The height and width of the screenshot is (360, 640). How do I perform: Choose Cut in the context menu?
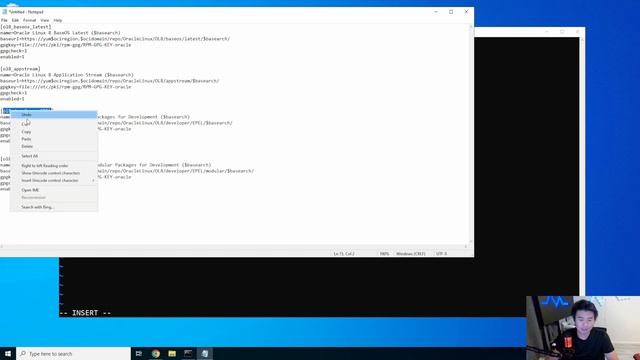(x=53, y=124)
